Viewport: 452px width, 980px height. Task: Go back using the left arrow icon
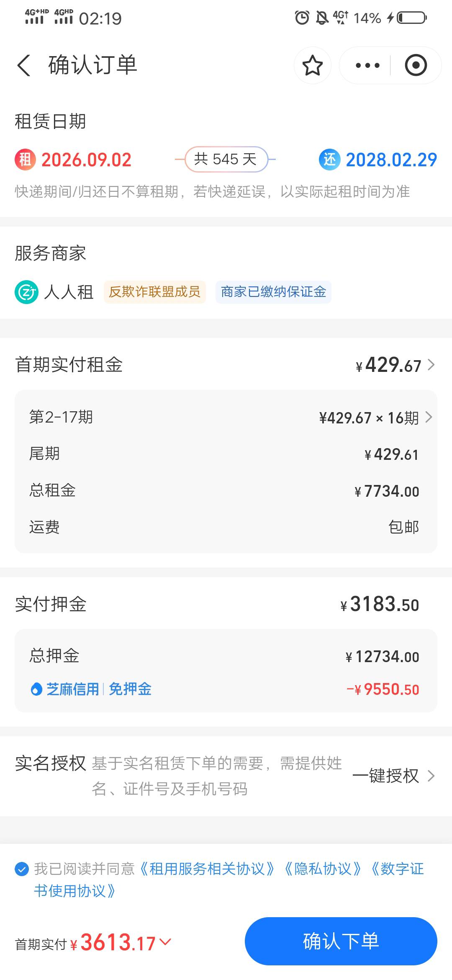(x=24, y=65)
